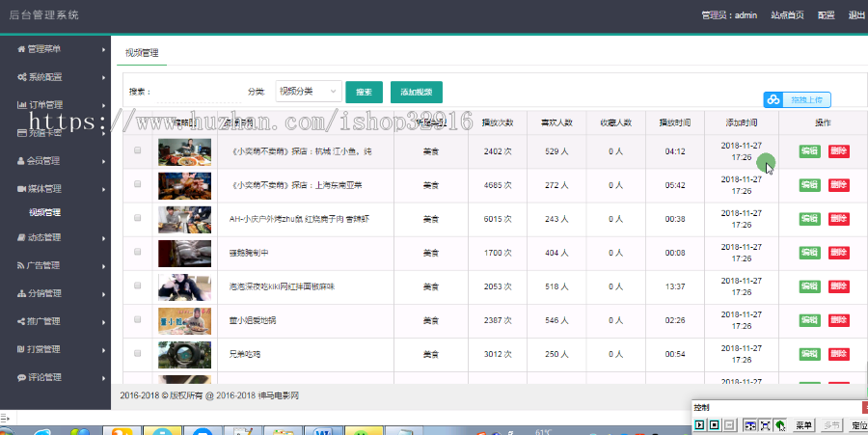The height and width of the screenshot is (435, 868).
Task: Click the full-screen arrows icon in the 控制 window
Action: (x=765, y=425)
